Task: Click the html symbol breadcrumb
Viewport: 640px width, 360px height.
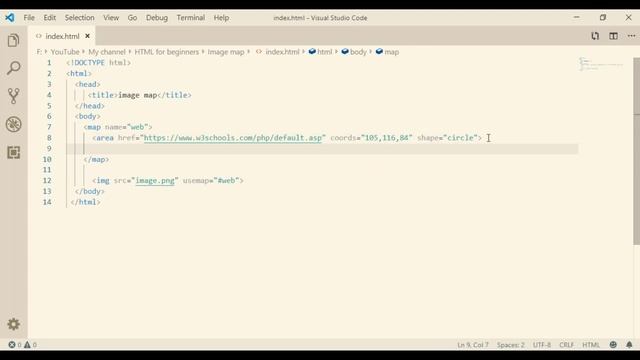Action: [321, 52]
